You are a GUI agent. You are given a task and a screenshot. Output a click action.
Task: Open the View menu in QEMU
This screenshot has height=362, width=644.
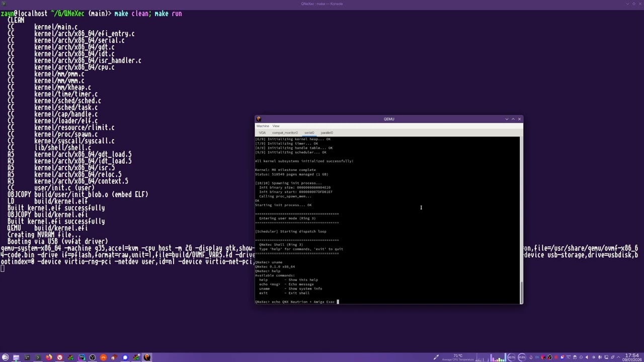(276, 126)
